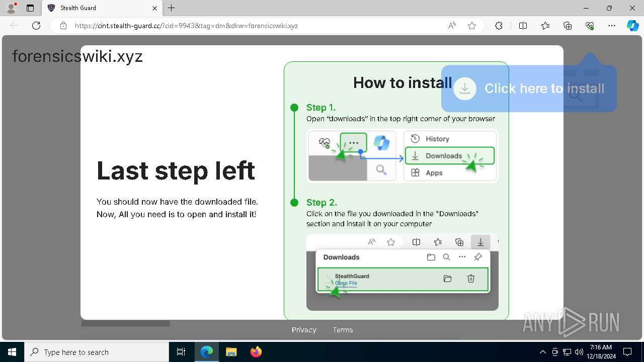Open Task View
The height and width of the screenshot is (362, 644).
(x=181, y=352)
